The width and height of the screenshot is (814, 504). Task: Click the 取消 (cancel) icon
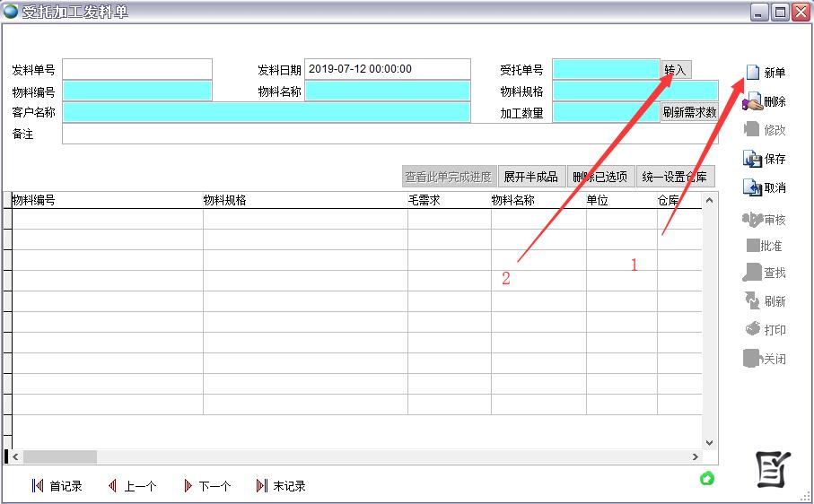pyautogui.click(x=752, y=187)
